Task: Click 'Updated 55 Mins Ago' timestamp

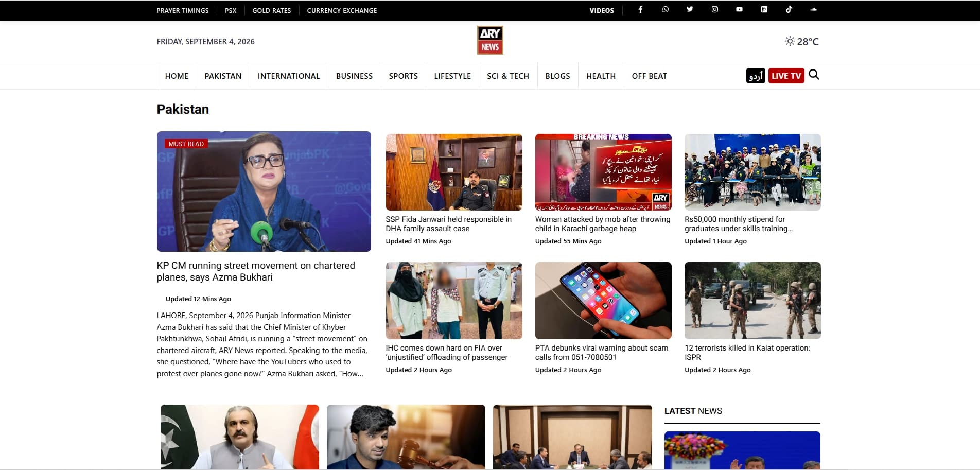Action: point(568,241)
